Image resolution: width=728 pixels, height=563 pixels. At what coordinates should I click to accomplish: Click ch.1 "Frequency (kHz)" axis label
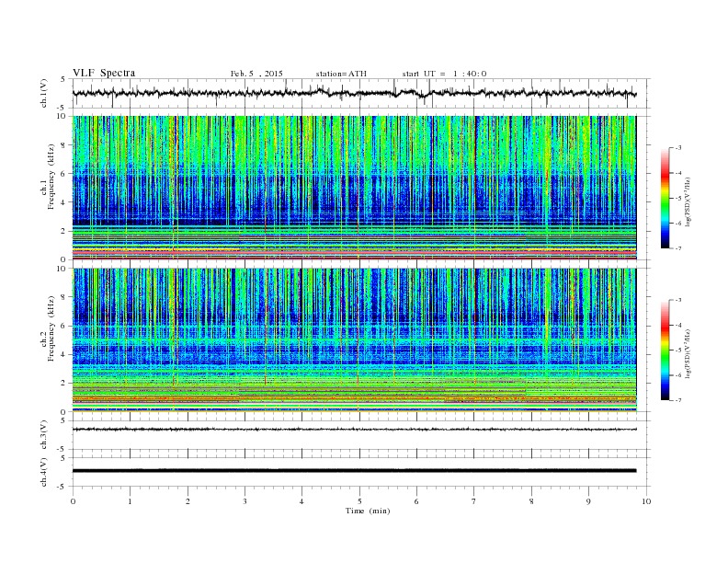tap(51, 177)
